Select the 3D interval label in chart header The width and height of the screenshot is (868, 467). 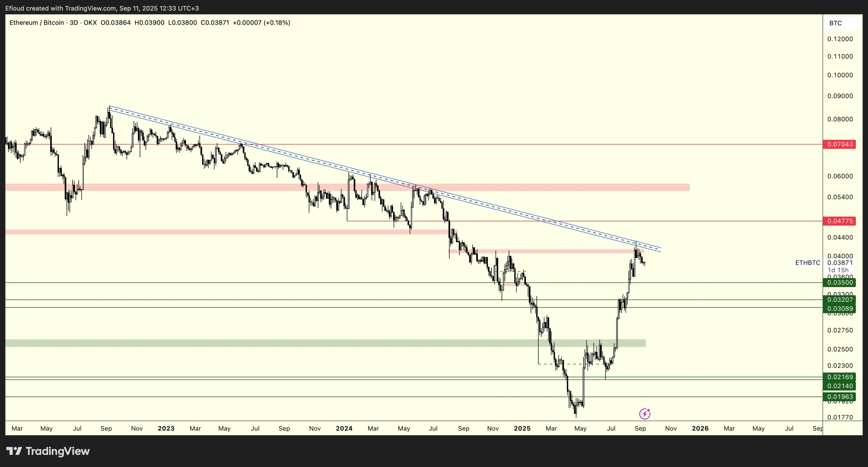pos(74,23)
